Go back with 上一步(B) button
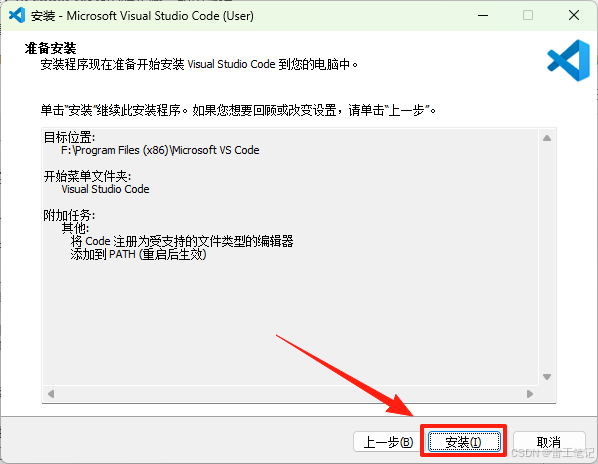This screenshot has height=464, width=598. 388,442
